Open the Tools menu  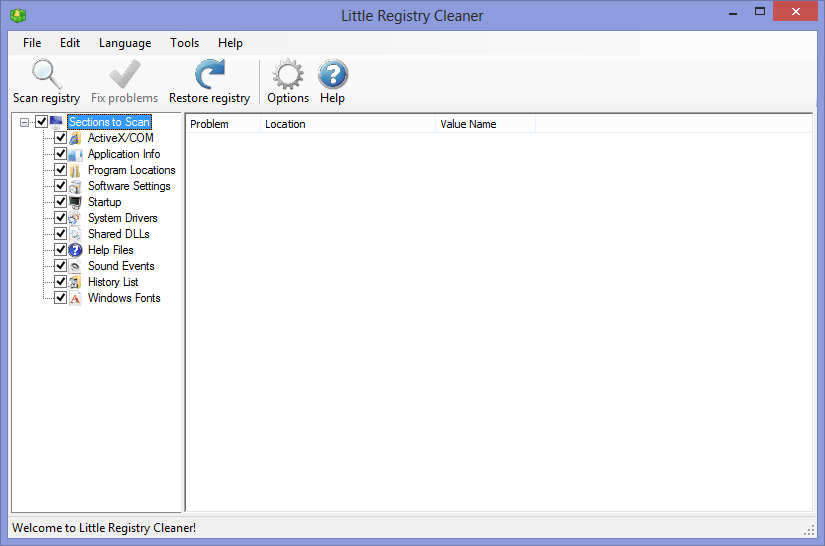tap(184, 43)
